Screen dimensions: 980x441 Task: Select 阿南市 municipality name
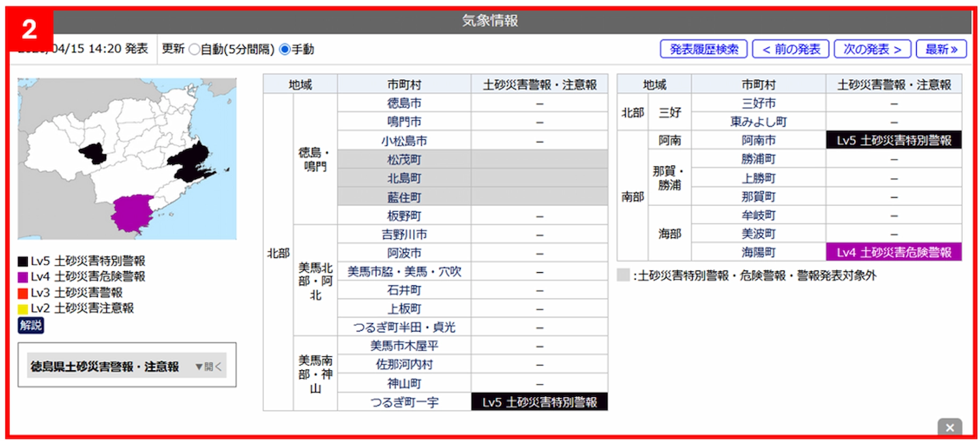pos(759,140)
